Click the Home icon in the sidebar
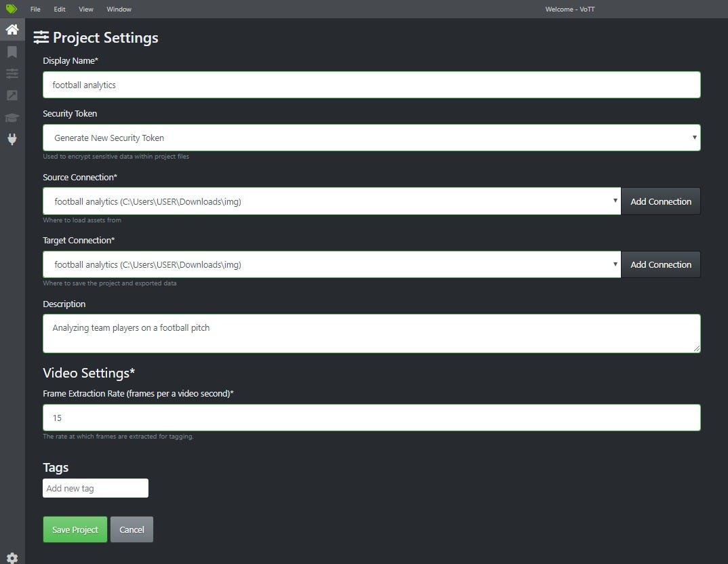The height and width of the screenshot is (564, 728). coord(12,29)
